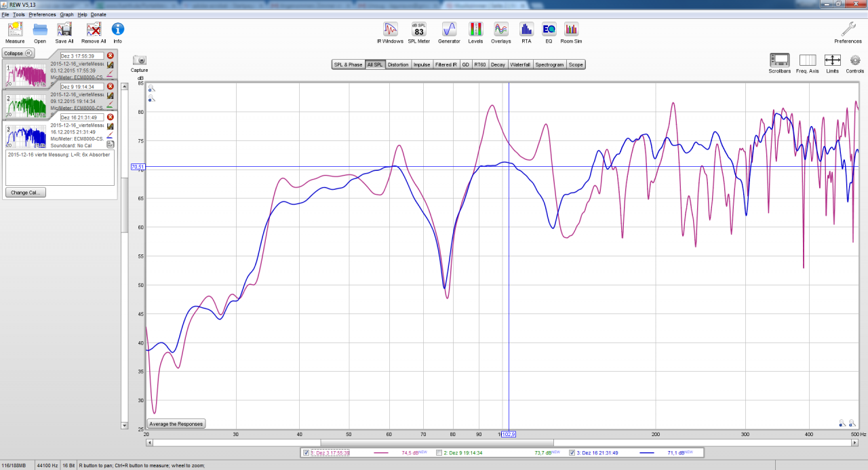This screenshot has height=470, width=868.
Task: Change trace colour of measurement 2
Action: click(110, 104)
